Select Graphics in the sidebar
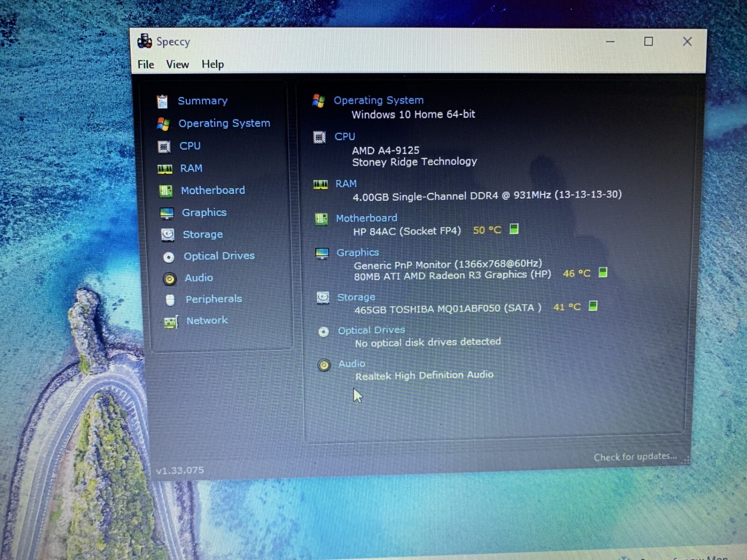The image size is (747, 560). coord(204,213)
